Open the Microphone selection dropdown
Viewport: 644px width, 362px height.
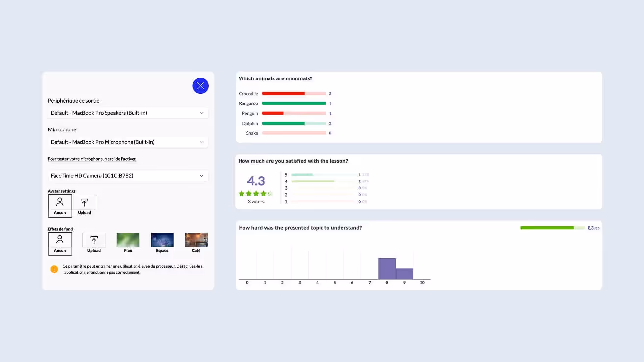[x=128, y=142]
